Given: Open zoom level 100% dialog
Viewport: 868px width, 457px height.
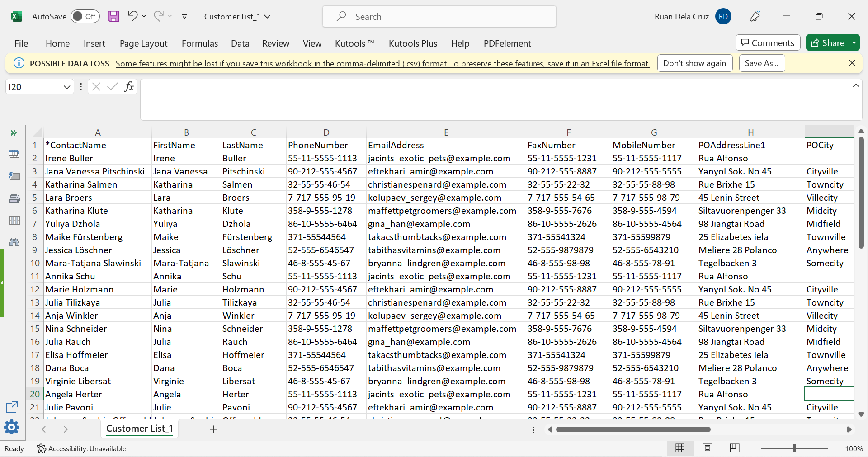Looking at the screenshot, I should (x=854, y=448).
